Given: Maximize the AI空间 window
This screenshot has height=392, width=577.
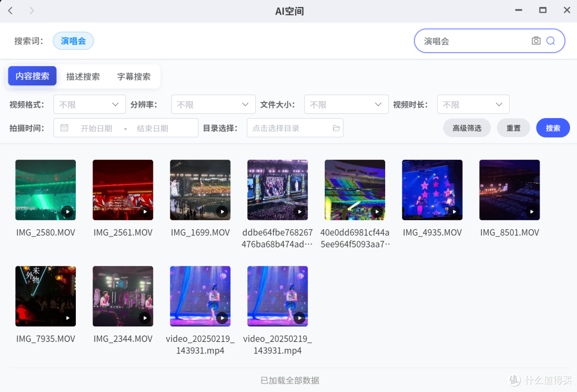Looking at the screenshot, I should 543,10.
